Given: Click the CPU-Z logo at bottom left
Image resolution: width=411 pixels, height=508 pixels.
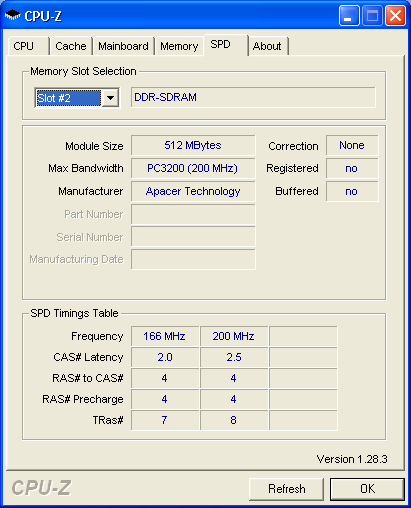Looking at the screenshot, I should [42, 488].
